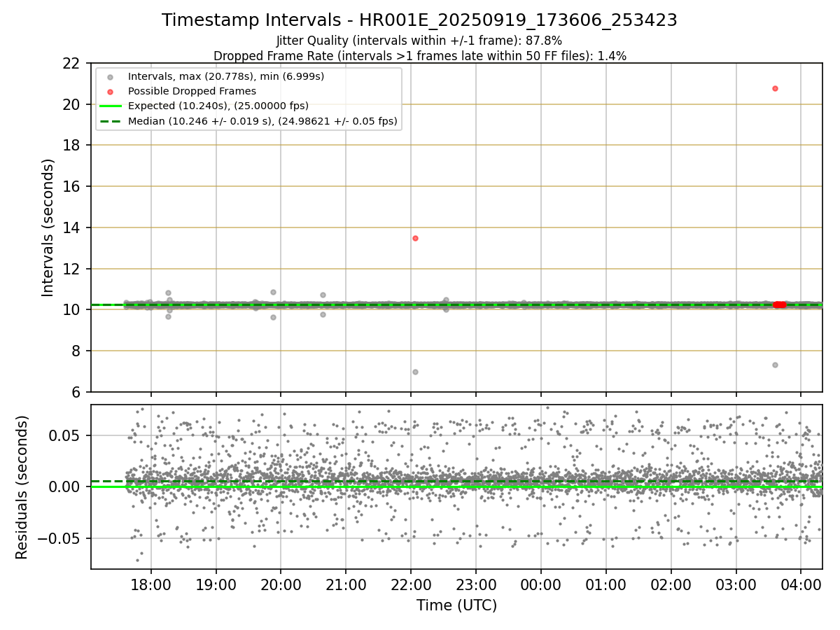840x630 pixels.
Task: Click the gray dot marker in the legend
Action: click(110, 76)
